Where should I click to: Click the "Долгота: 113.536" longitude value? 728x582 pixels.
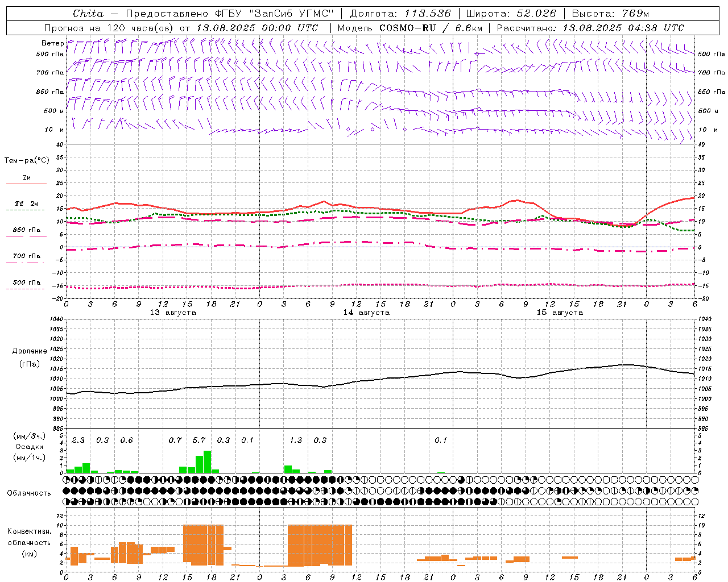pyautogui.click(x=400, y=14)
